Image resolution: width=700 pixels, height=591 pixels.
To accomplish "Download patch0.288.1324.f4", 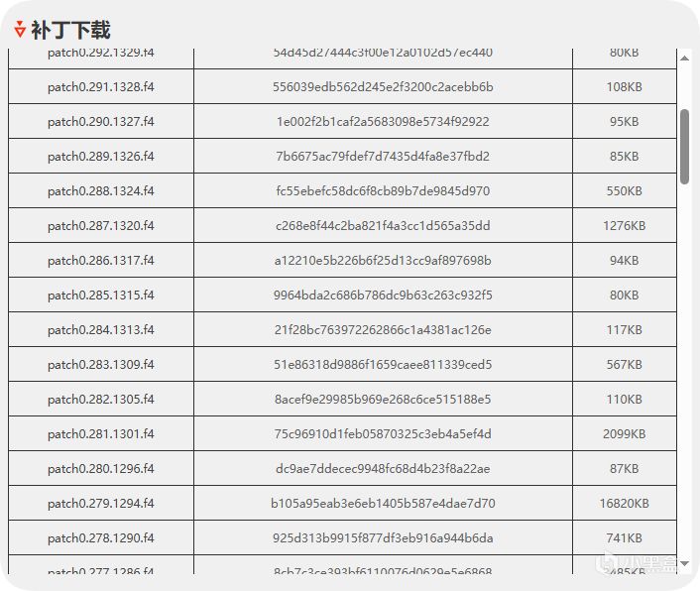I will (101, 191).
